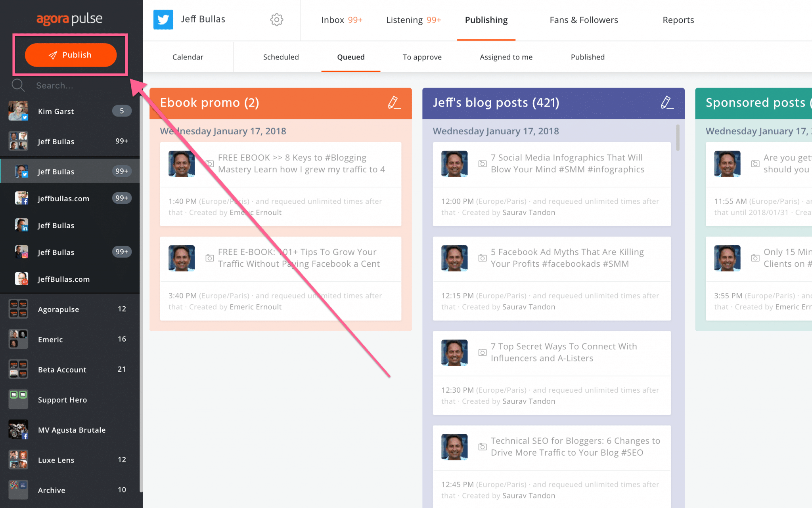This screenshot has width=812, height=508.
Task: Click Ebook promo (2) category header
Action: point(281,103)
